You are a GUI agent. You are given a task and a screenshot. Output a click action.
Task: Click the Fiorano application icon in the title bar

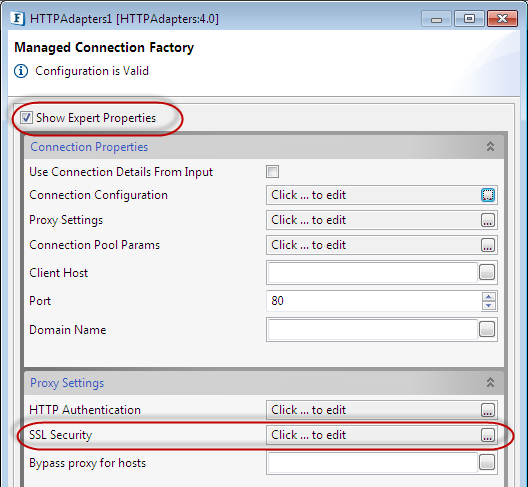(x=18, y=19)
